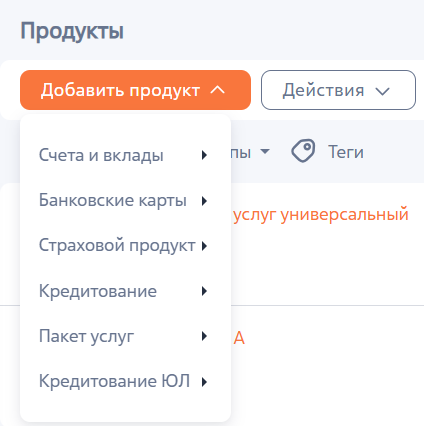Open the Действия dropdown

coord(338,90)
